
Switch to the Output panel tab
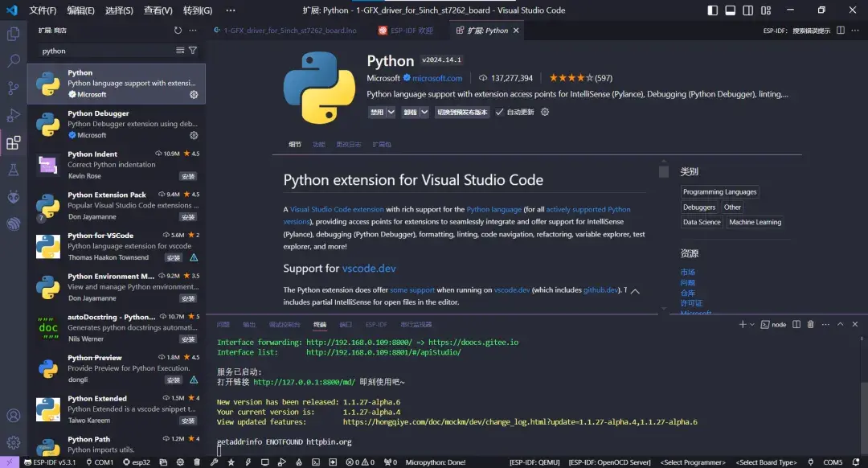click(249, 325)
